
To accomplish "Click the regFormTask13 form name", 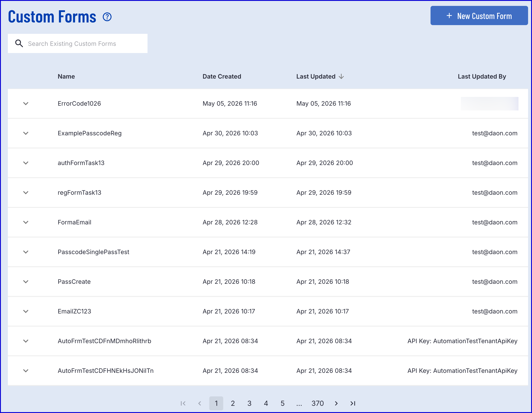I will (x=79, y=193).
